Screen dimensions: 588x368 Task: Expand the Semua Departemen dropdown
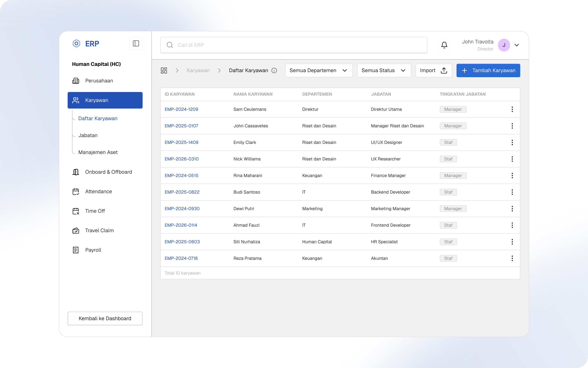click(x=319, y=71)
